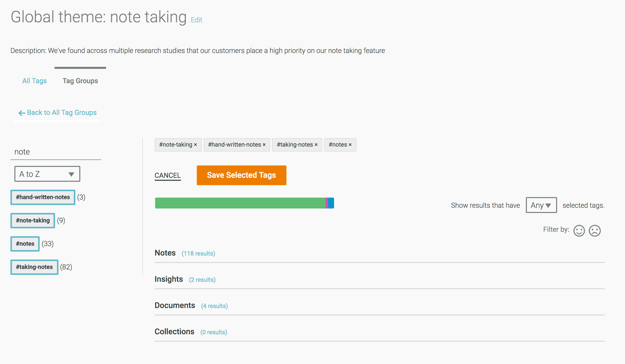Filter results by sad frown face
625x364 pixels.
(x=595, y=231)
